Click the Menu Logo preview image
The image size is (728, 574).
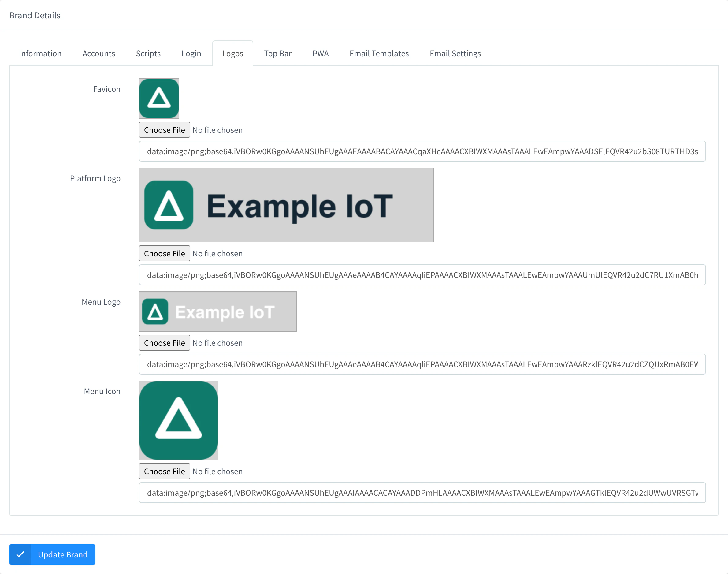pos(218,311)
